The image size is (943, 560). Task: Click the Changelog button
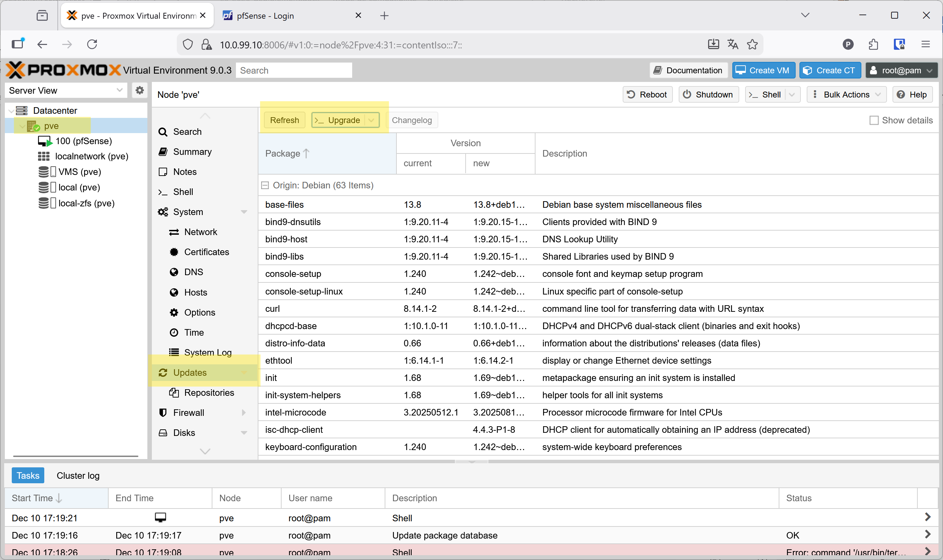point(412,120)
